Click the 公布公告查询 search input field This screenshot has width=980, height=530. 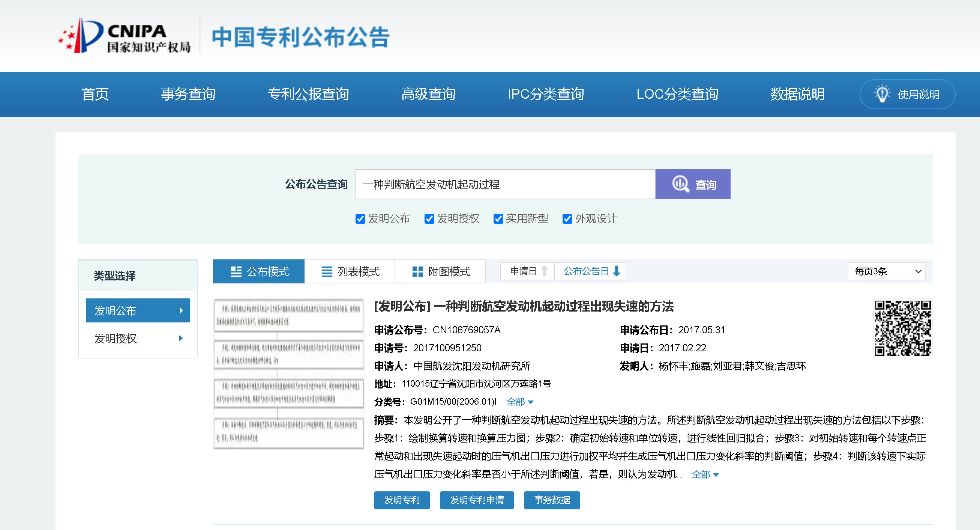(505, 184)
